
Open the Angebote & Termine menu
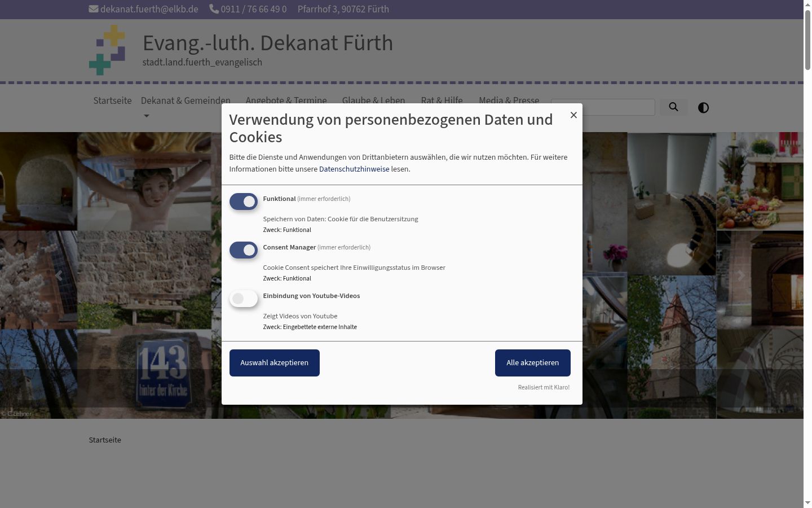[286, 100]
